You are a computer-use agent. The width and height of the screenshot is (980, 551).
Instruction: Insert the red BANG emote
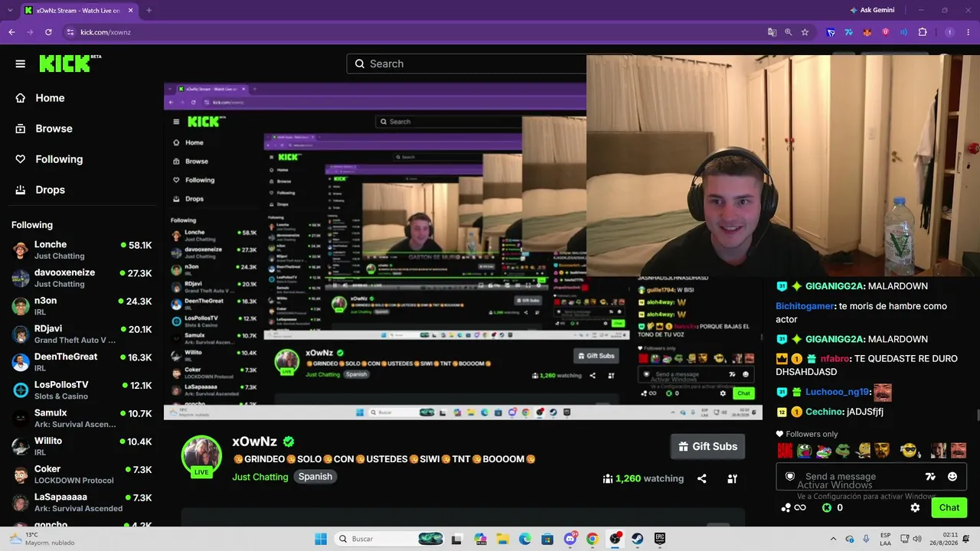[x=785, y=450]
